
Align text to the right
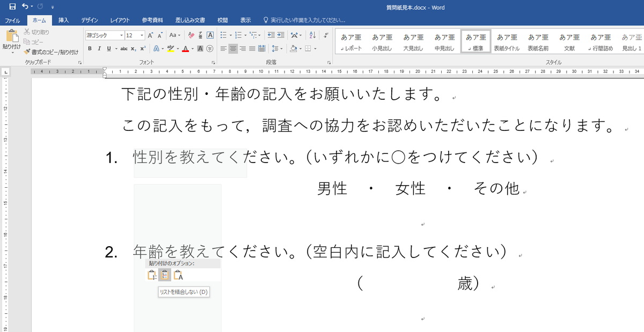coord(243,48)
